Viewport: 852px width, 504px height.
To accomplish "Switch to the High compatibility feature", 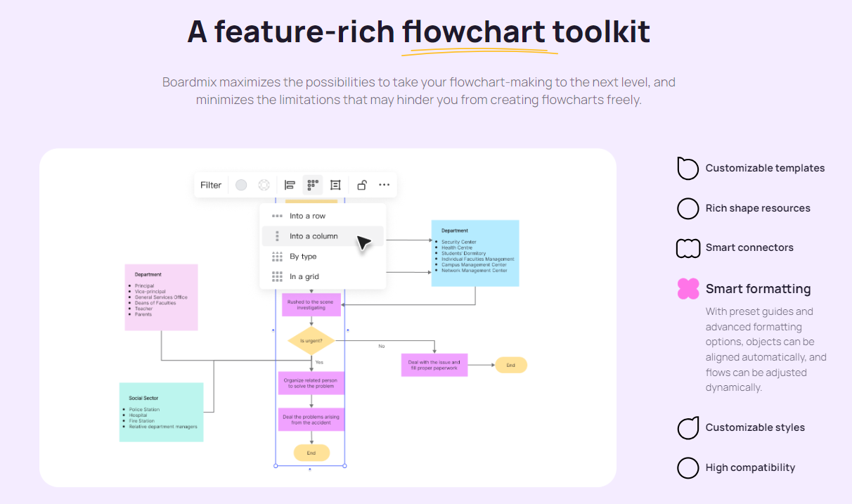I will click(x=737, y=467).
